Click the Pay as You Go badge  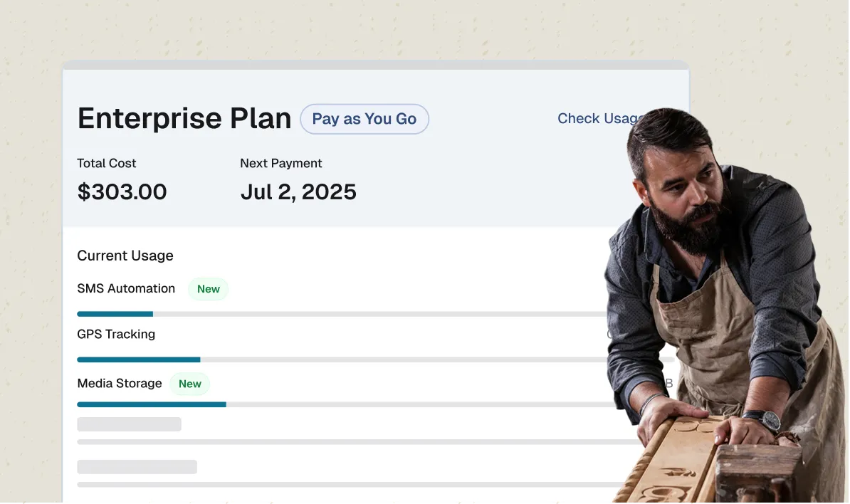point(364,119)
